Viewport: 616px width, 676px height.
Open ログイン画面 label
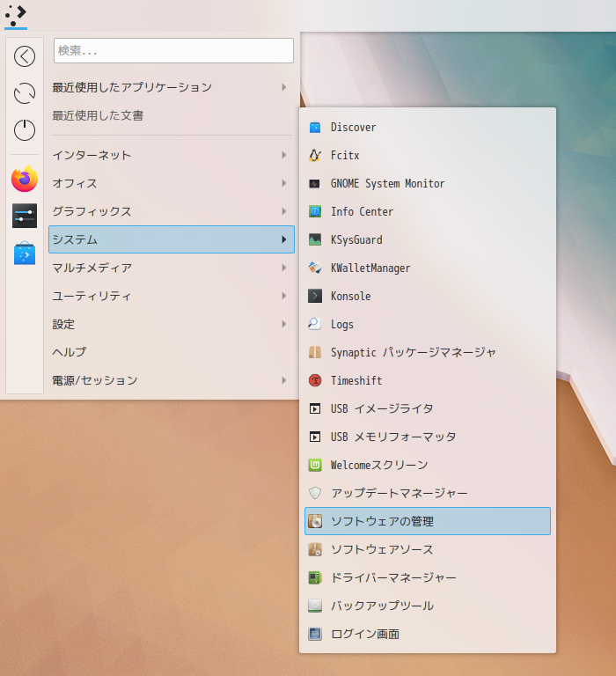(365, 634)
